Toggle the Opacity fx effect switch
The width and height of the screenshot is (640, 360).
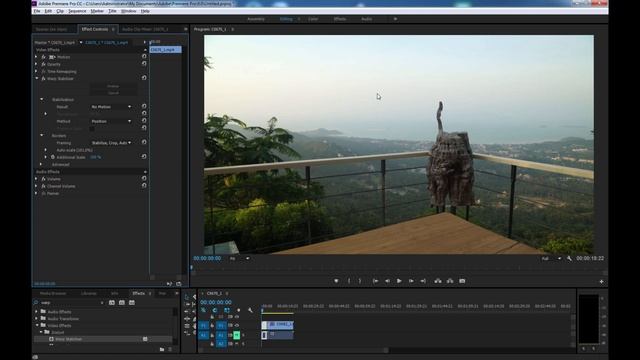point(43,64)
